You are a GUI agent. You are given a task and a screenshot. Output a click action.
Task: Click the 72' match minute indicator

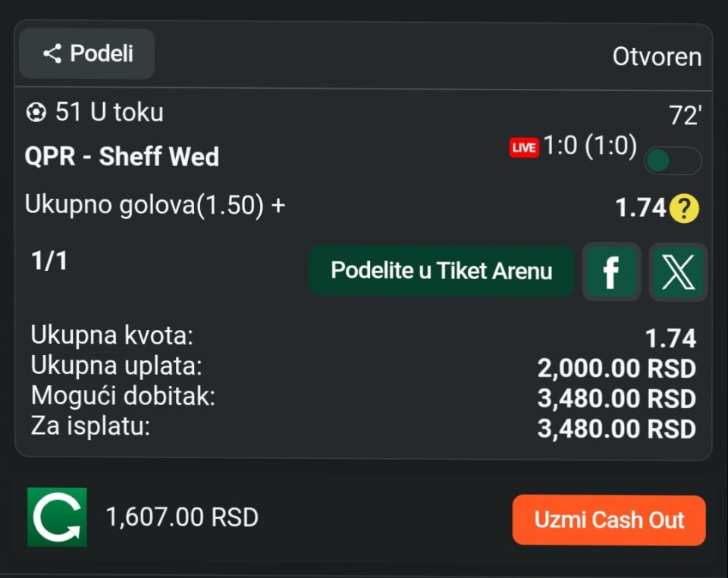point(685,116)
